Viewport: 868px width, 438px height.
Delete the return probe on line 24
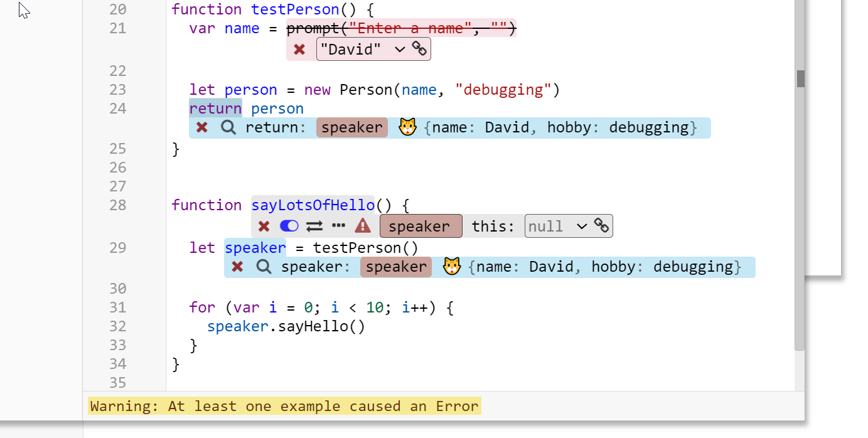pyautogui.click(x=201, y=127)
